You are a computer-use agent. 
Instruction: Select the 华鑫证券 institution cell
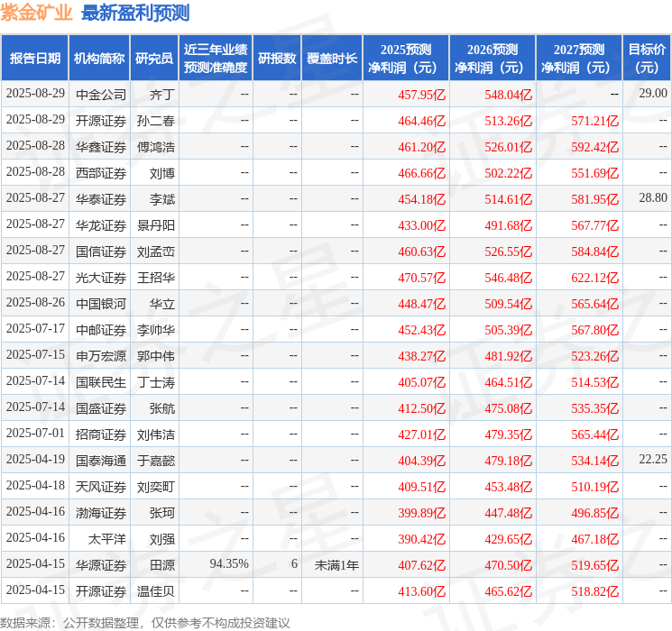tap(101, 147)
